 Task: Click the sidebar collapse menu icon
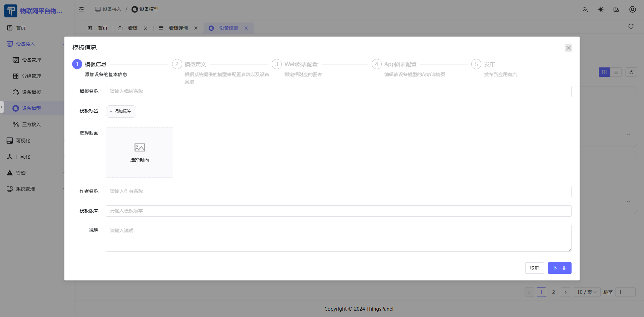(x=82, y=9)
